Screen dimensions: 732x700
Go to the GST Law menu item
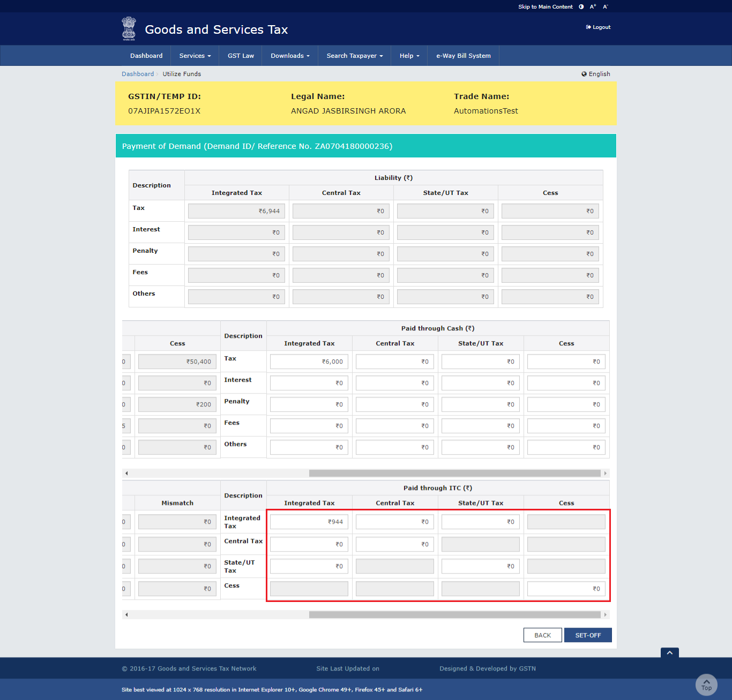241,56
